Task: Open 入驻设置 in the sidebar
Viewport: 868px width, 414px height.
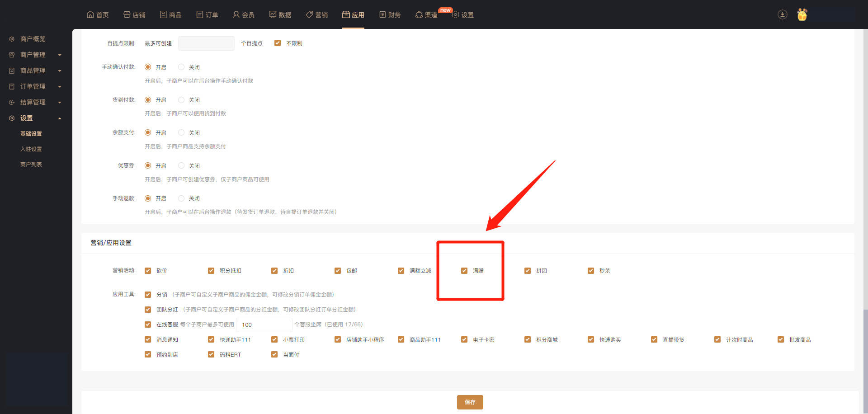Action: click(31, 149)
